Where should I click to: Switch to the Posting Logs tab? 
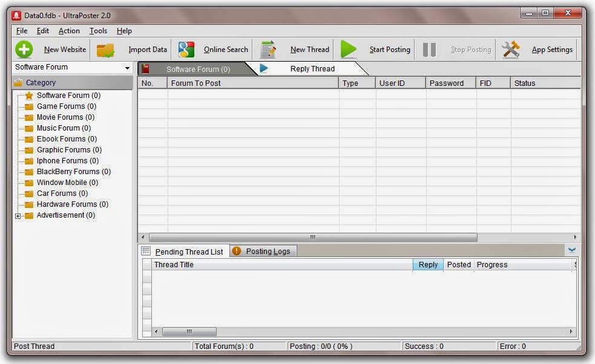coord(263,251)
